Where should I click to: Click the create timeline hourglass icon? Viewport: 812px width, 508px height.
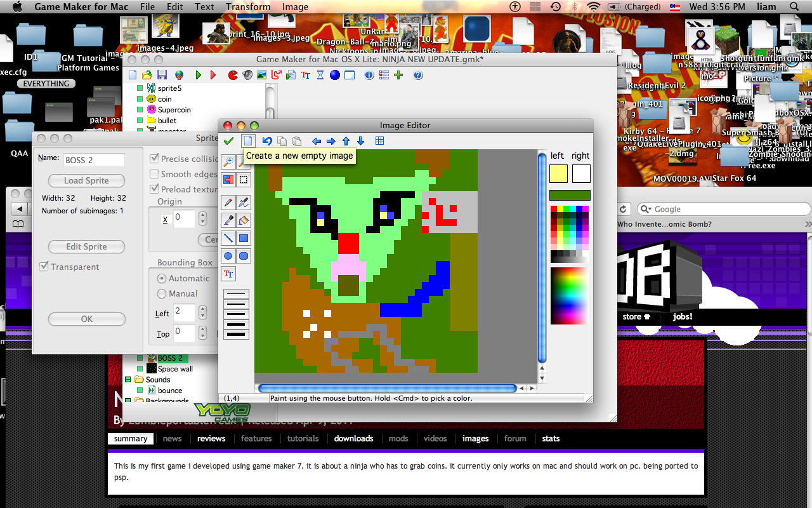(x=320, y=75)
